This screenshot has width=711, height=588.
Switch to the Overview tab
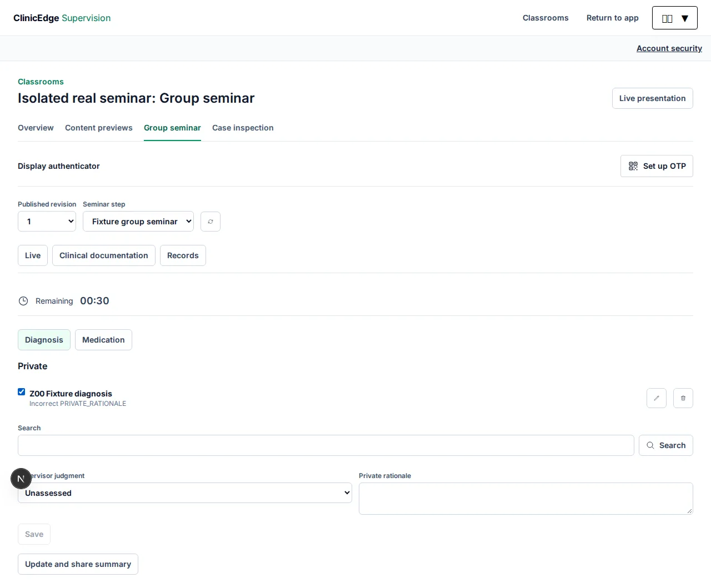[x=36, y=128]
